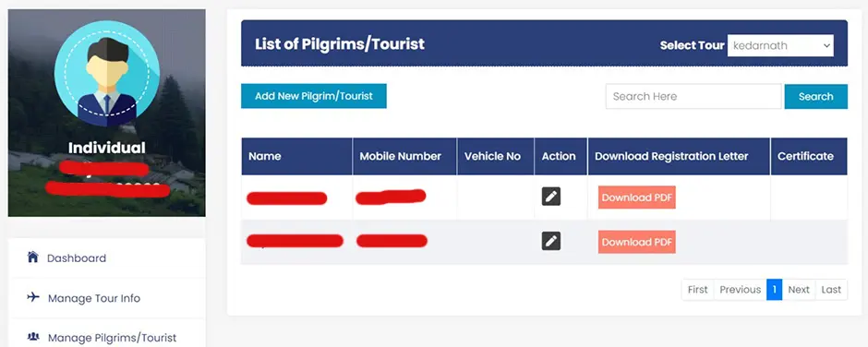
Task: Click the airplane icon beside Manage Tour Info
Action: pos(33,297)
